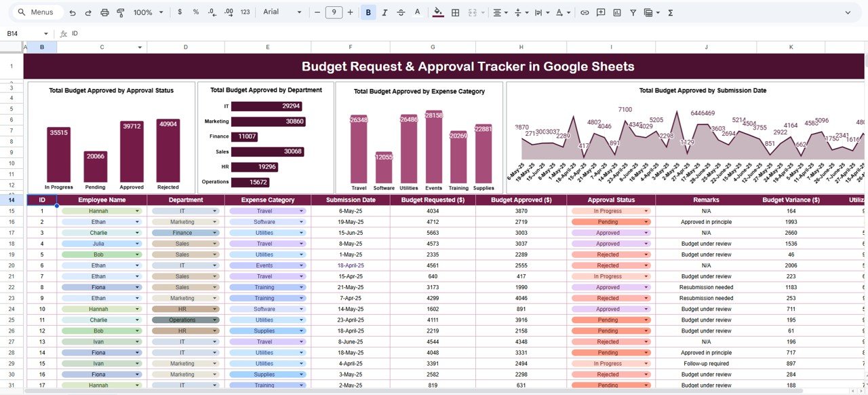Screen dimensions: 868x395
Task: Open the Arial font dropdown
Action: (285, 12)
